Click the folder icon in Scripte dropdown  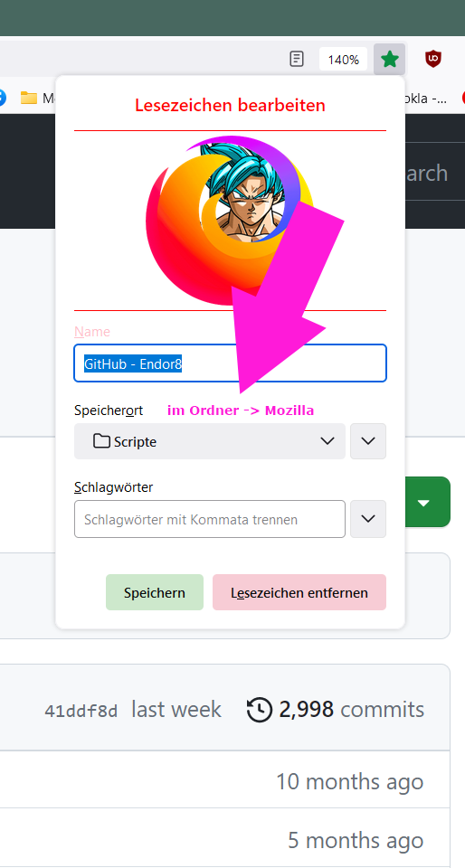[101, 441]
